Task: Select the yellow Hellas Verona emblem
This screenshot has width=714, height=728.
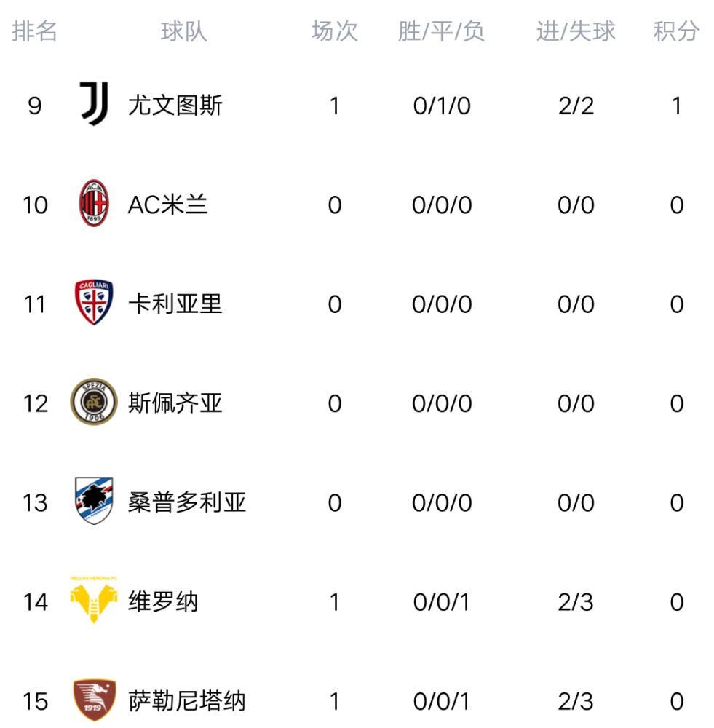Action: coord(93,600)
